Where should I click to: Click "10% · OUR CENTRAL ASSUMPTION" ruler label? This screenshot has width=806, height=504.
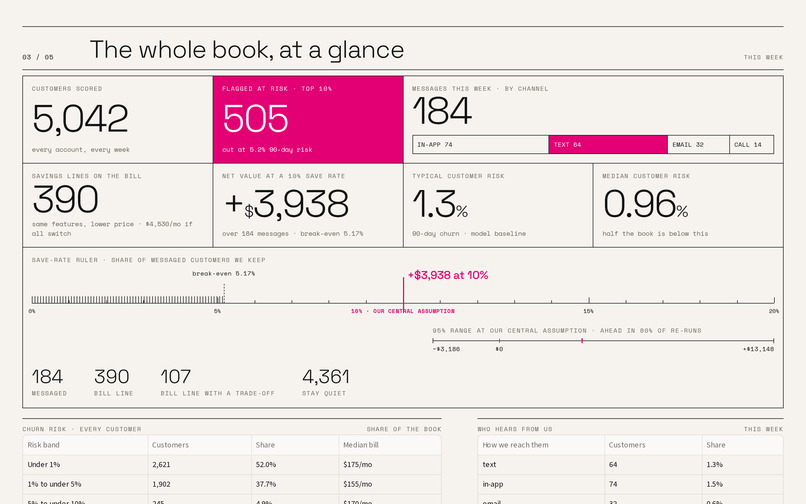pyautogui.click(x=403, y=311)
